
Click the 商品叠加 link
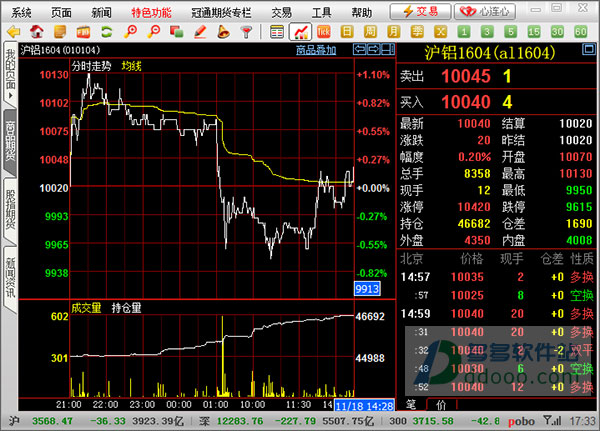316,50
